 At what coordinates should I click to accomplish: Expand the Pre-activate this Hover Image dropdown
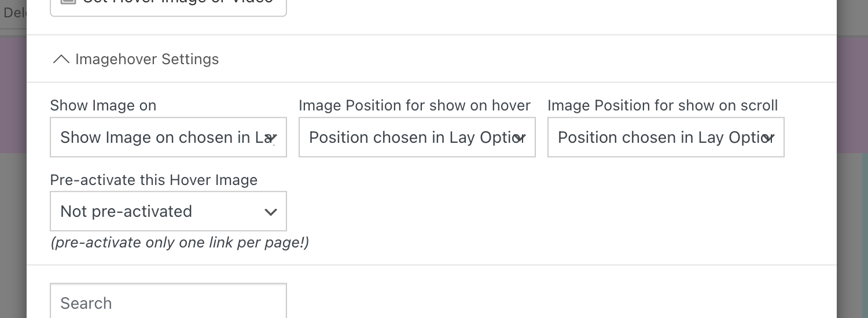tap(168, 212)
